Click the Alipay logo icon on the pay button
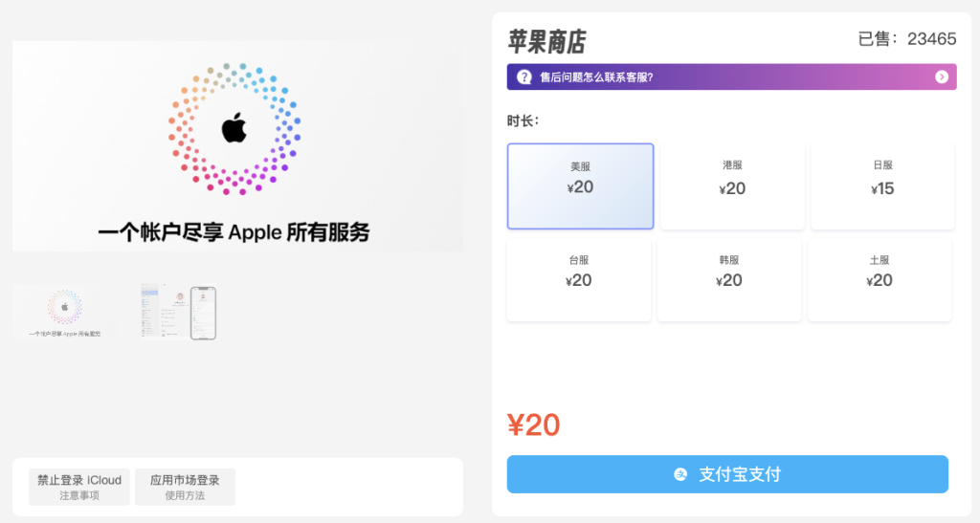The width and height of the screenshot is (980, 523). (680, 474)
